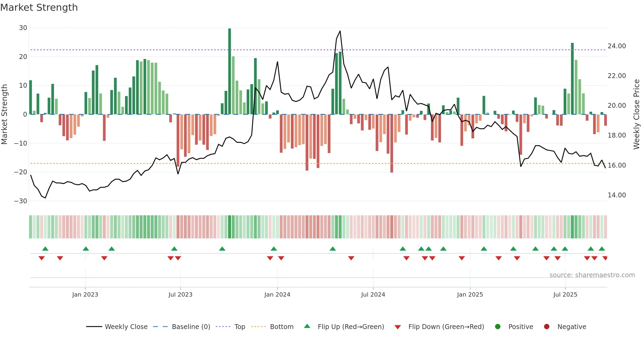644x362 pixels.
Task: Click the red Negative legend dot
Action: (x=547, y=327)
